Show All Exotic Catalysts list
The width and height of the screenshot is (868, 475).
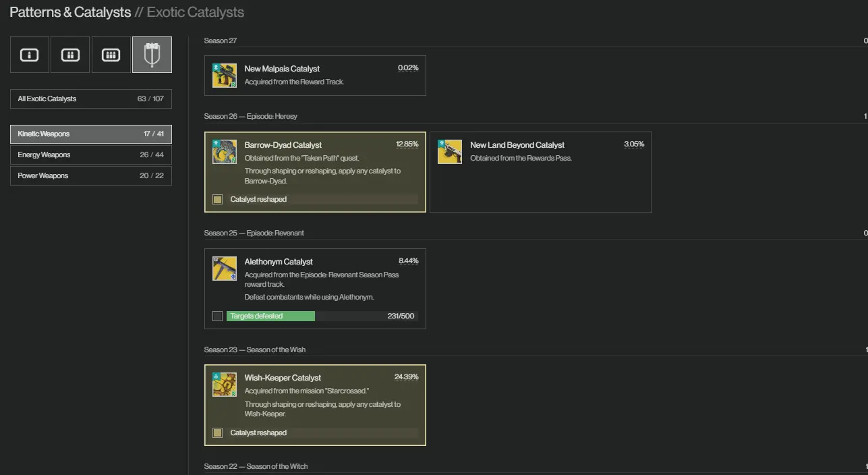tap(90, 99)
